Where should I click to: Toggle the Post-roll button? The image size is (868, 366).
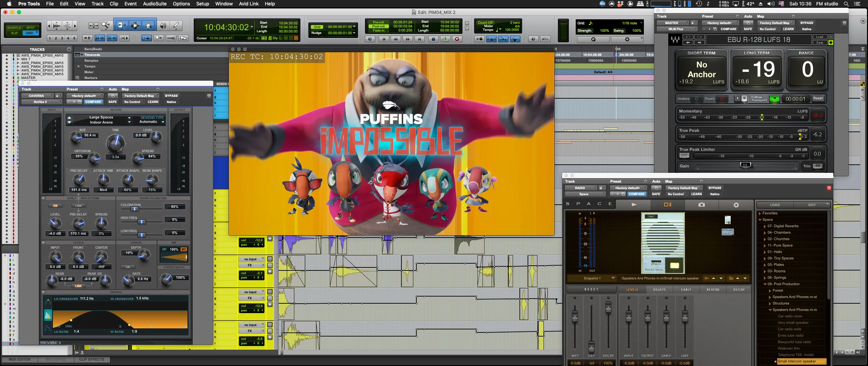(378, 26)
